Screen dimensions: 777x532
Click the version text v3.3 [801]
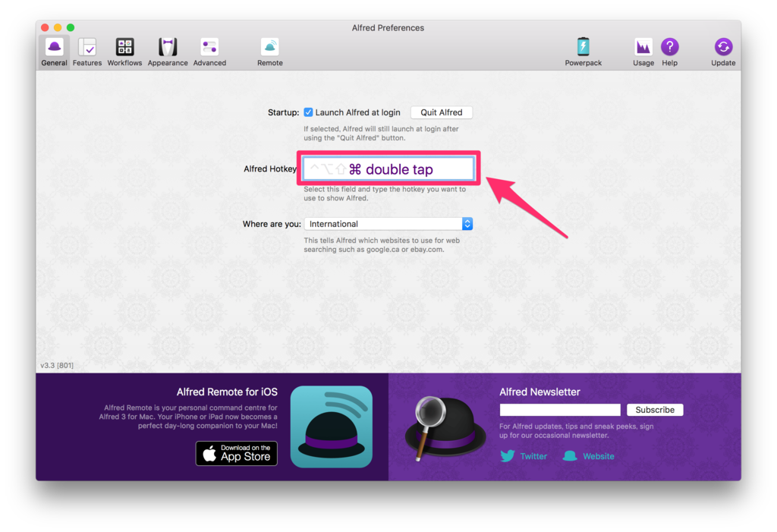(57, 365)
